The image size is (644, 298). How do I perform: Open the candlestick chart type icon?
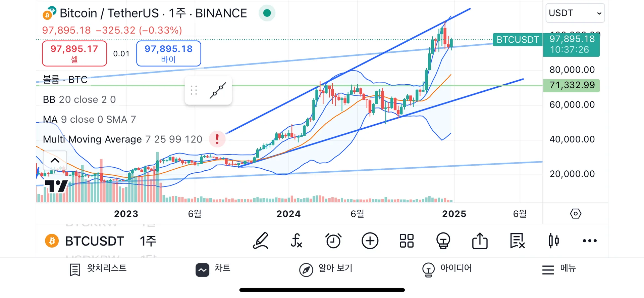(x=553, y=241)
